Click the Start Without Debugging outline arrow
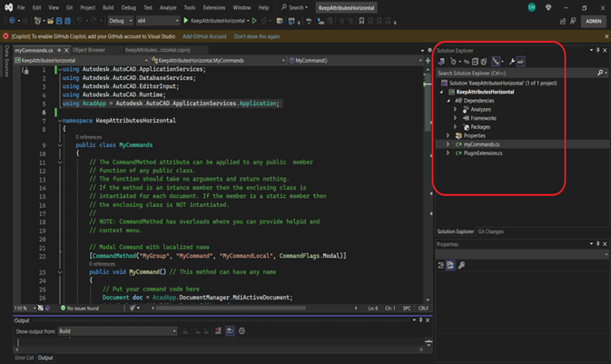This screenshot has width=611, height=364. pos(254,21)
